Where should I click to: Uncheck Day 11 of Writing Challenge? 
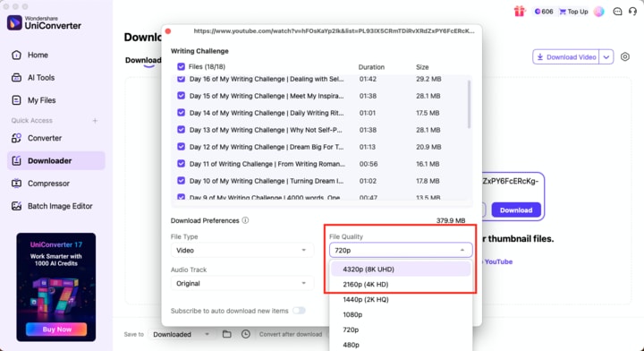tap(181, 164)
